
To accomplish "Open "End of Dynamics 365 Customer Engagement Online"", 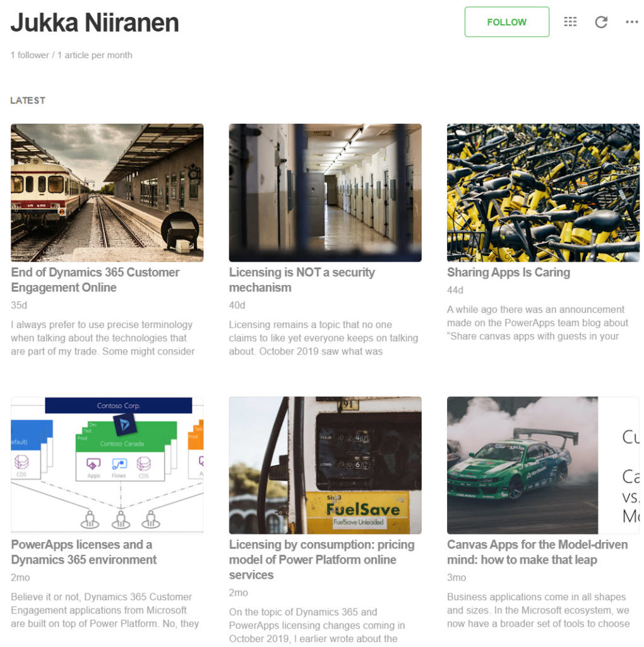I will pyautogui.click(x=95, y=280).
